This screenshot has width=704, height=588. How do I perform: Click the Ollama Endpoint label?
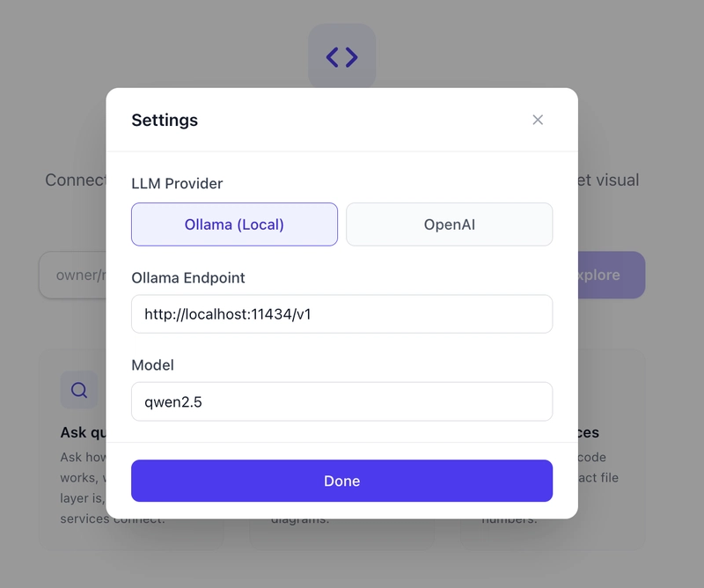coord(188,277)
